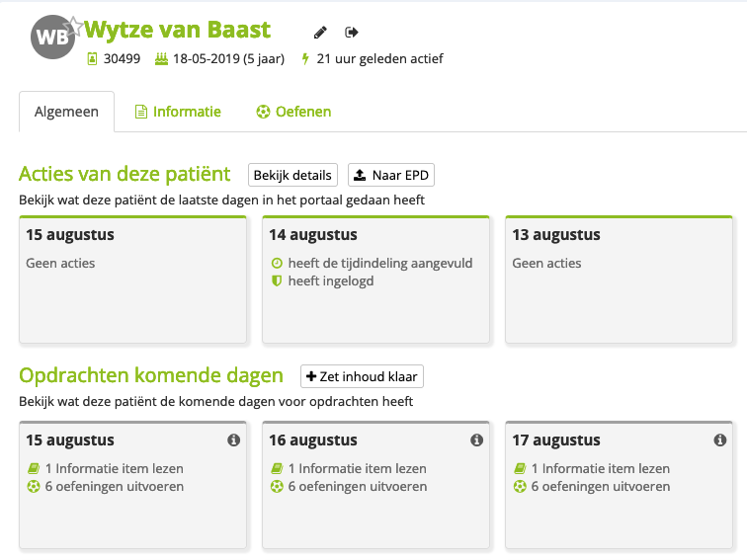Screen dimensions: 747x560
Task: Click the pencil edit icon beside patient name
Action: click(320, 33)
